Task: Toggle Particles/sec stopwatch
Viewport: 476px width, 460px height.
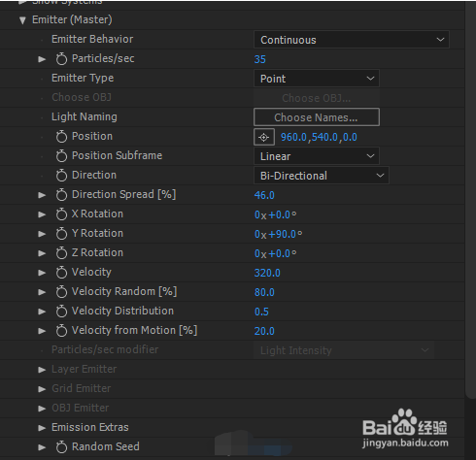Action: click(x=61, y=59)
